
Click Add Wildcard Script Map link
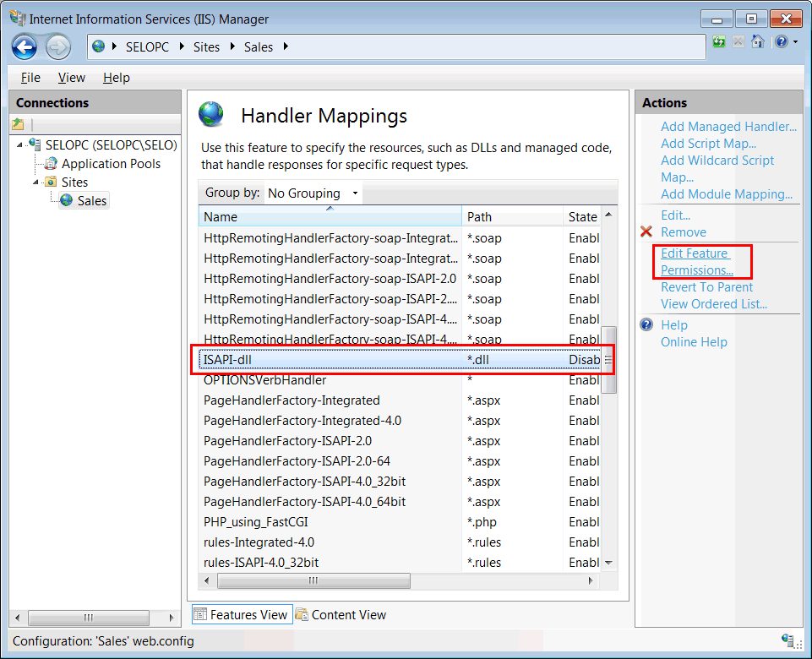click(x=717, y=169)
